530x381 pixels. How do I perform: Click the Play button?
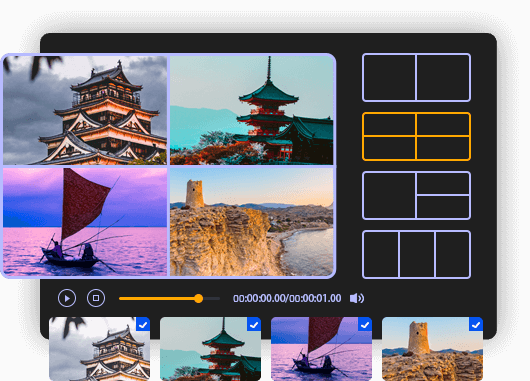point(67,298)
